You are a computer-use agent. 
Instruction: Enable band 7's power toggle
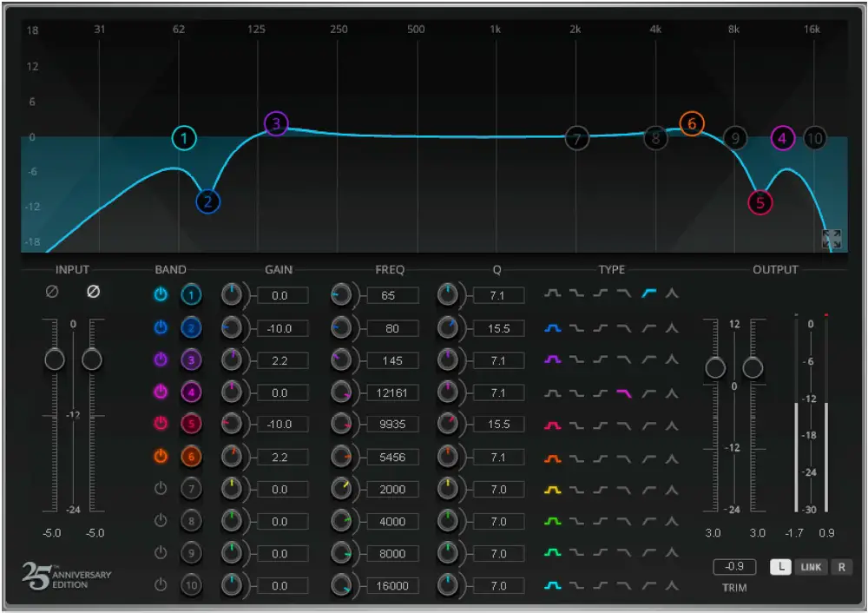tap(161, 489)
